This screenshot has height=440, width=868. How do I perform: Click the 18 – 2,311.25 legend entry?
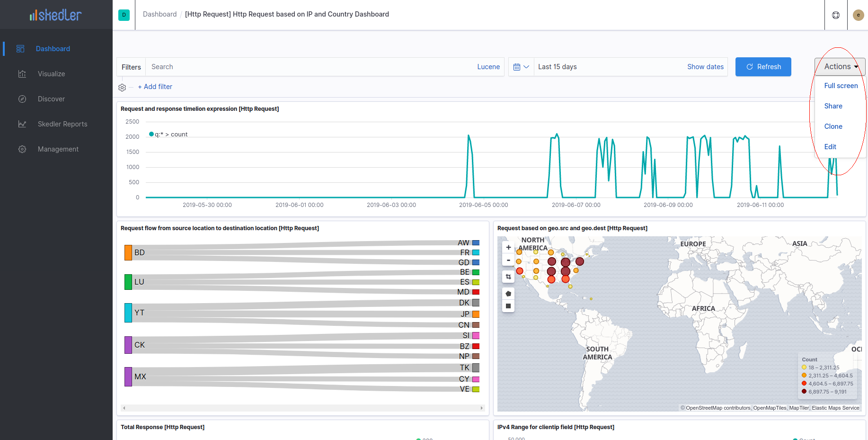820,368
